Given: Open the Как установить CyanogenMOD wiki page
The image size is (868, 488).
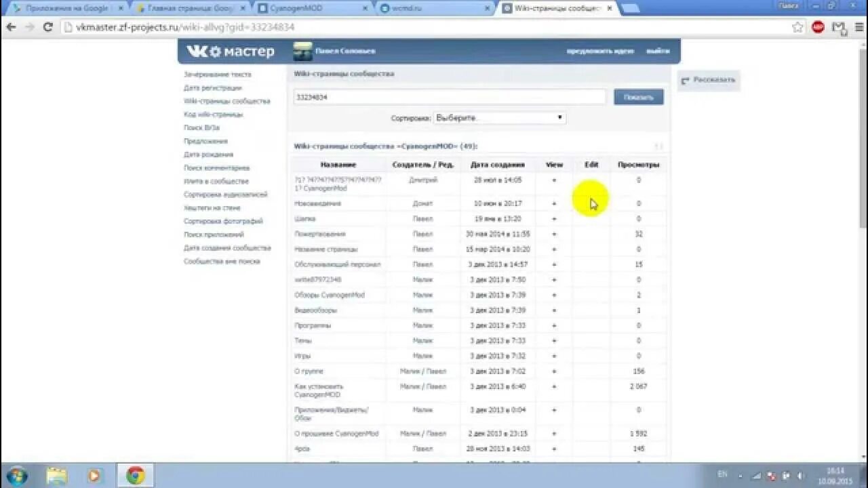Looking at the screenshot, I should 319,390.
